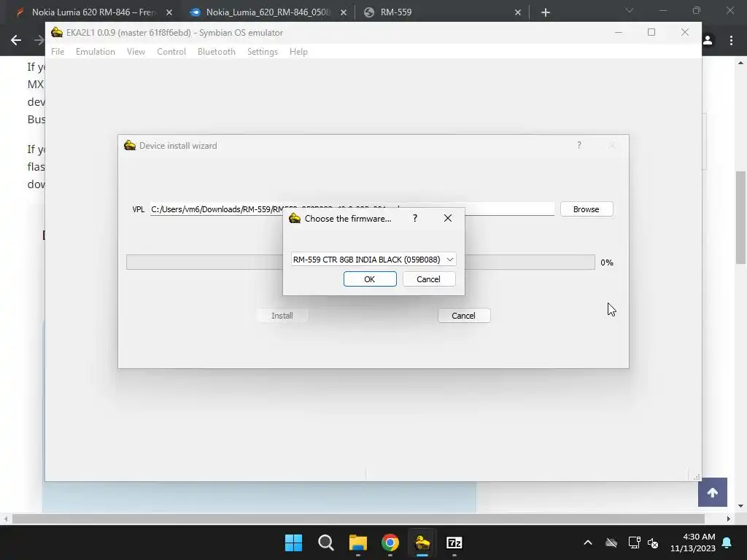The width and height of the screenshot is (747, 560).
Task: Open EKA2L1 emulator taskbar icon
Action: coord(422,542)
